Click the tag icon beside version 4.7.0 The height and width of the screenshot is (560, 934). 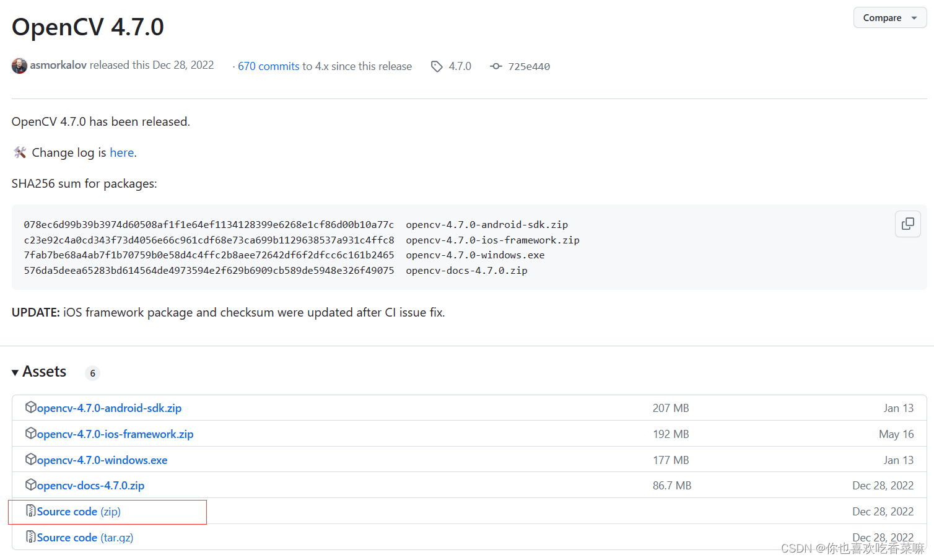436,66
